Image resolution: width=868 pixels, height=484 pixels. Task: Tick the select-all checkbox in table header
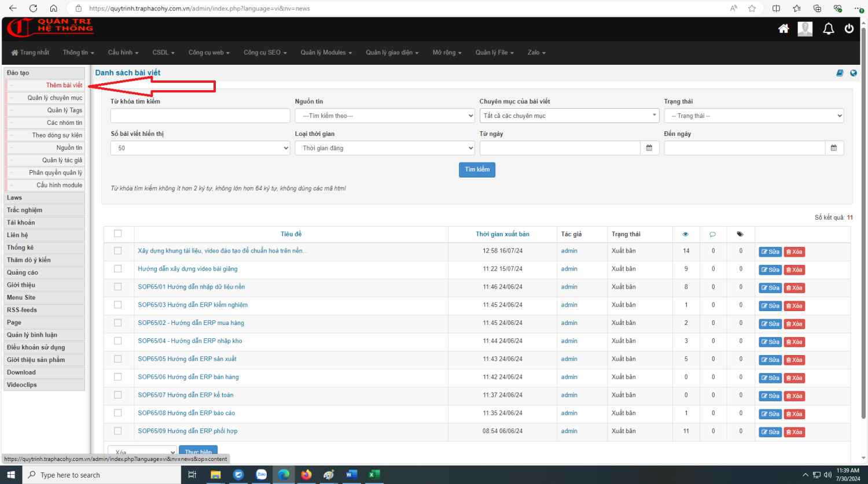118,234
